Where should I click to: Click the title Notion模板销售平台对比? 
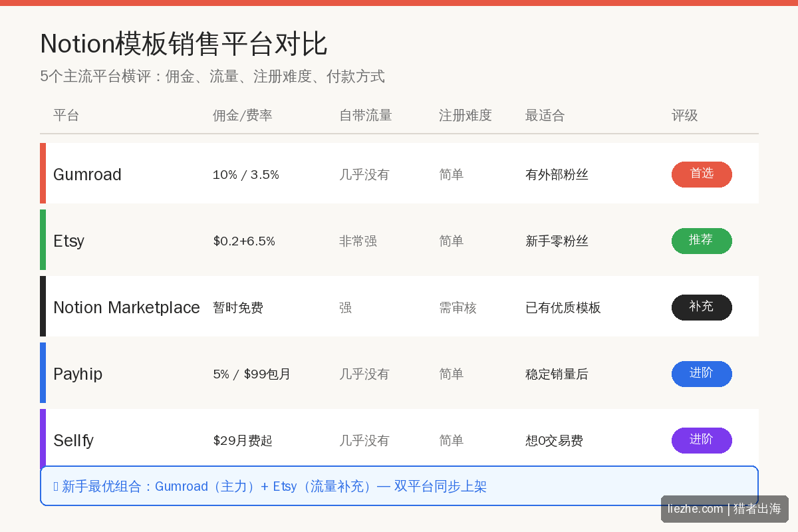click(184, 44)
